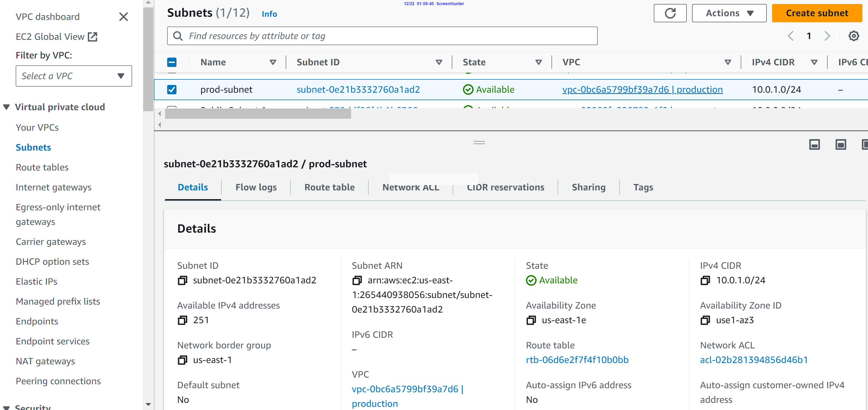Copy available IPv4 addresses count 251
The width and height of the screenshot is (868, 410).
[x=182, y=320]
